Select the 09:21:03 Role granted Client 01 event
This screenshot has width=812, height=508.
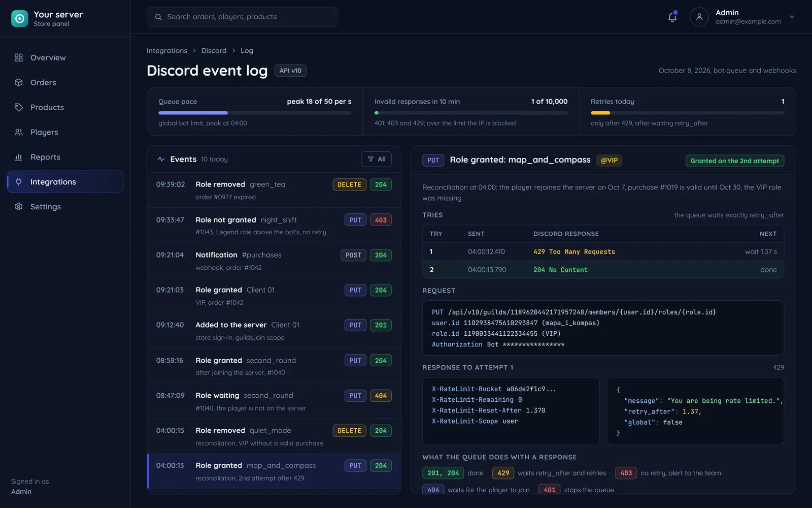[x=274, y=296]
